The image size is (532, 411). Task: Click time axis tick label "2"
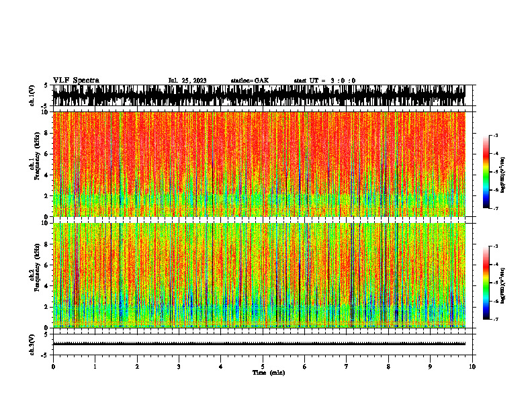click(137, 367)
